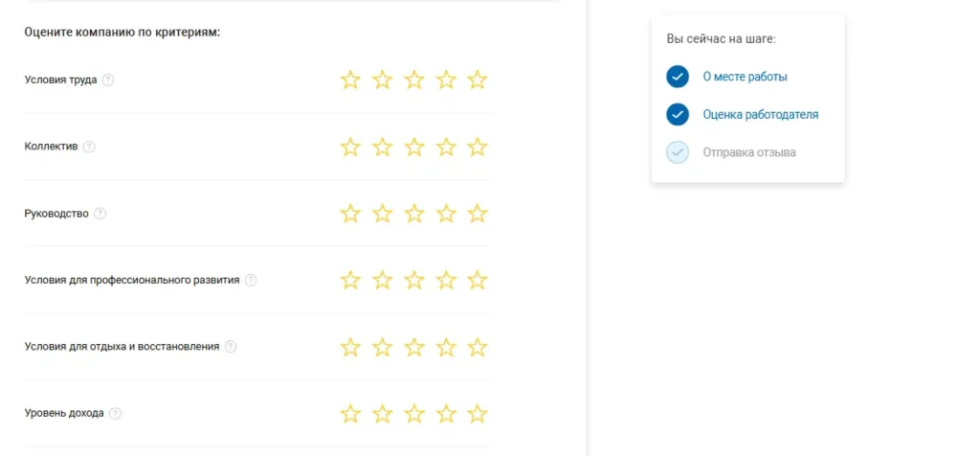Open tooltip icon for Условия для профессионального развития

[x=251, y=281]
